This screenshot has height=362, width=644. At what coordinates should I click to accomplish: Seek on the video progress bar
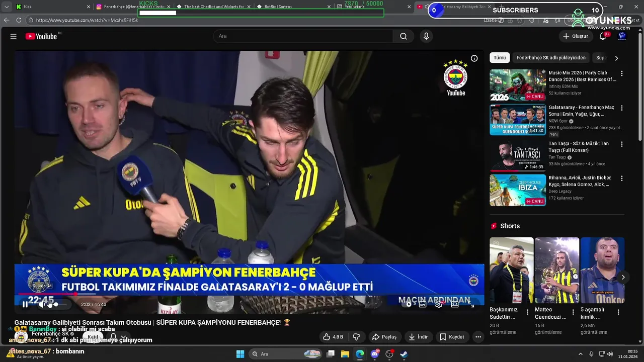249,294
